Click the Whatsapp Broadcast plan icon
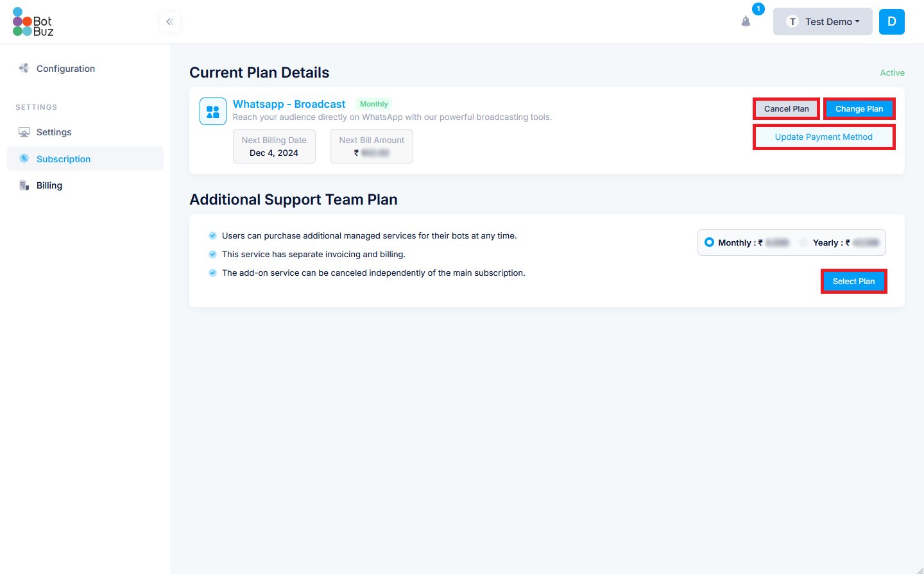 pyautogui.click(x=213, y=112)
